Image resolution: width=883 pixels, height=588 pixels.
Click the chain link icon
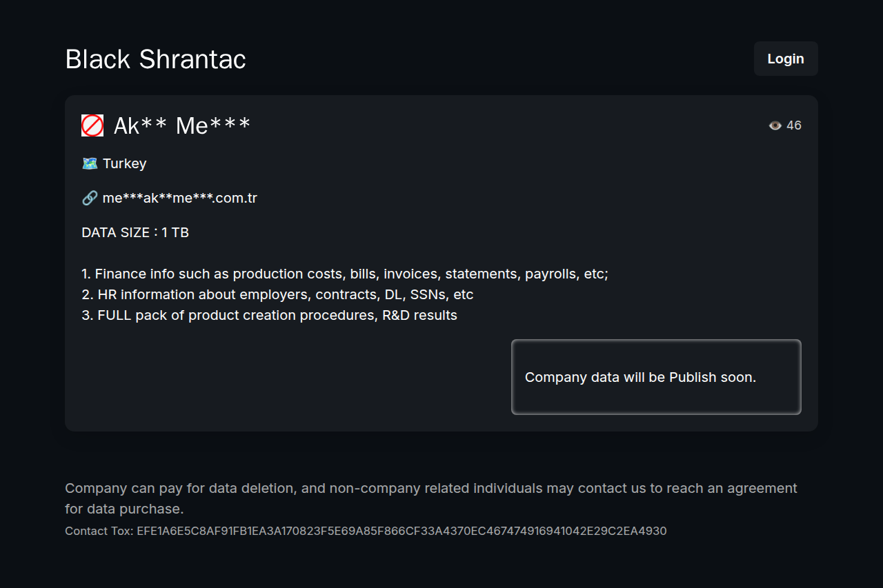tap(90, 198)
